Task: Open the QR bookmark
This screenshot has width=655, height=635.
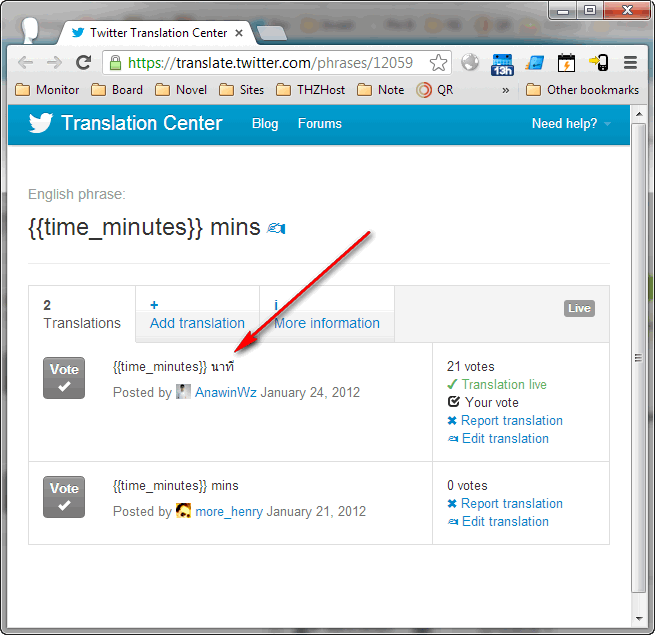Action: tap(434, 90)
